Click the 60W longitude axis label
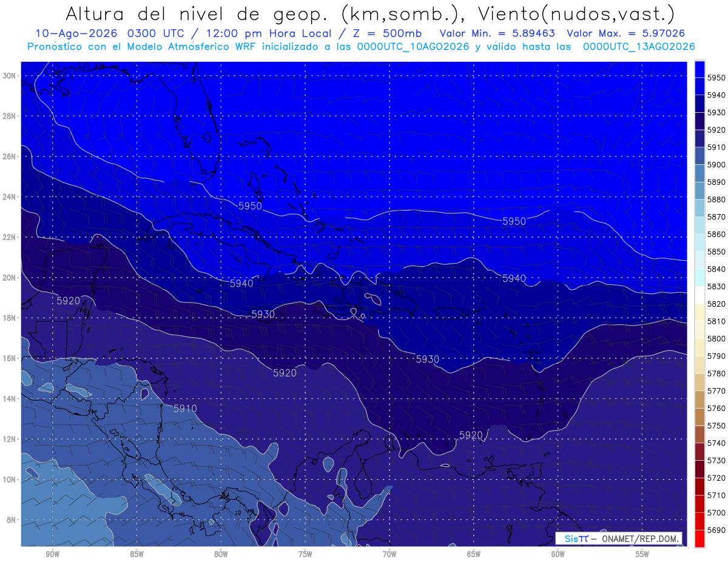 (x=558, y=554)
